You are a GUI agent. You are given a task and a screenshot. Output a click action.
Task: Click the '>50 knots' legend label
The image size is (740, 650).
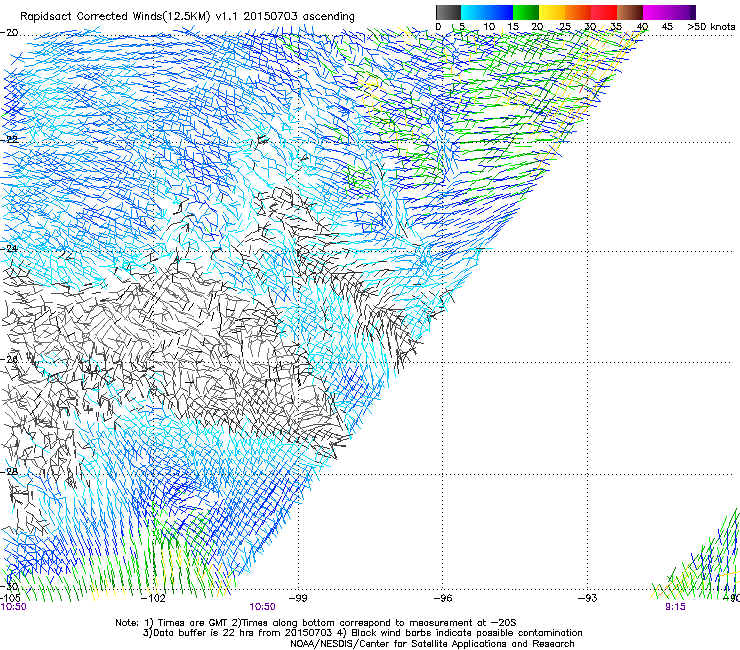click(x=711, y=27)
